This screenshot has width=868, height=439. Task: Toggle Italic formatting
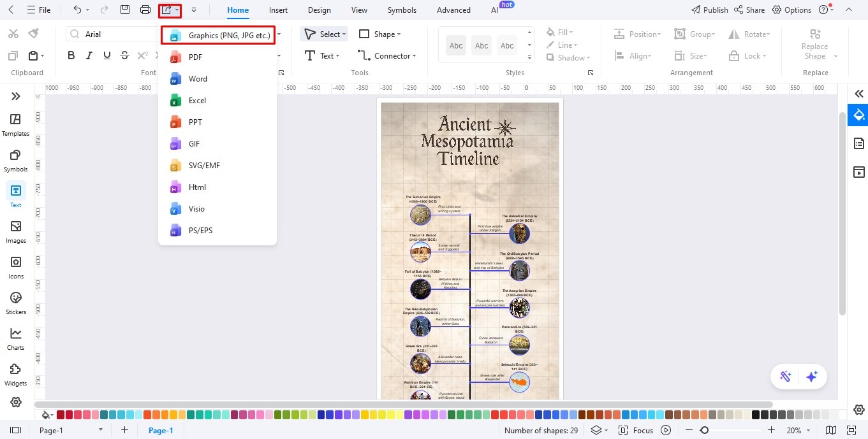point(89,55)
